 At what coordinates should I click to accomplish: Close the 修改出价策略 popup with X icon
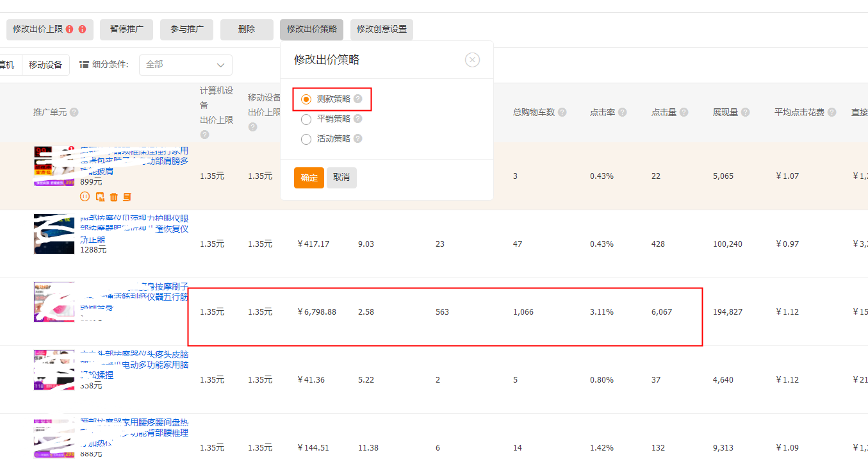click(472, 60)
